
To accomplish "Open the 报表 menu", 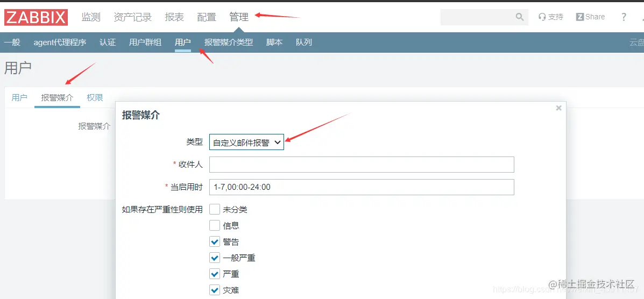I will point(174,17).
